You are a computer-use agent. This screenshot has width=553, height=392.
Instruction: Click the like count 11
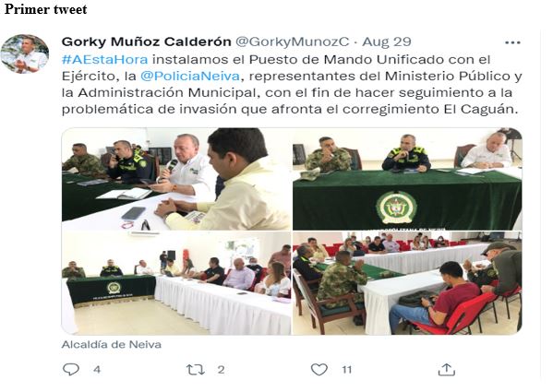pos(347,370)
